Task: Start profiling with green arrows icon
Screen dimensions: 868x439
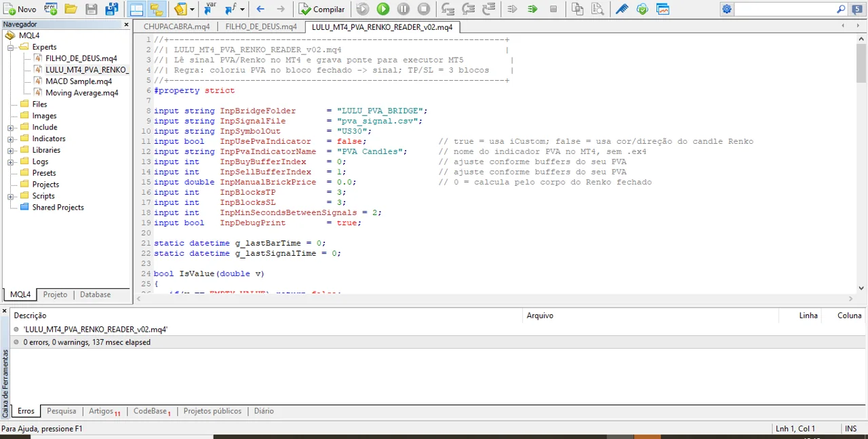Action: (533, 9)
